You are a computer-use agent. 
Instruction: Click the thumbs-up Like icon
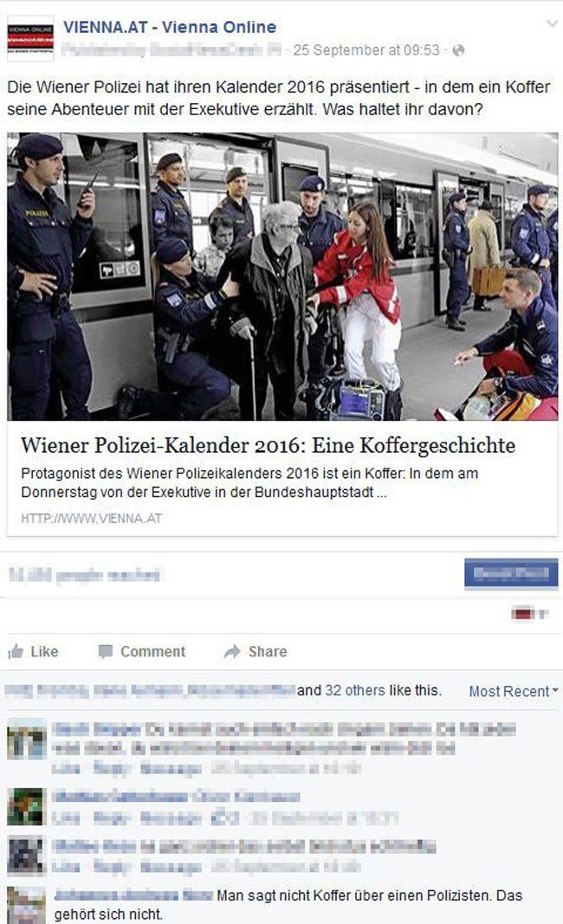(x=16, y=651)
